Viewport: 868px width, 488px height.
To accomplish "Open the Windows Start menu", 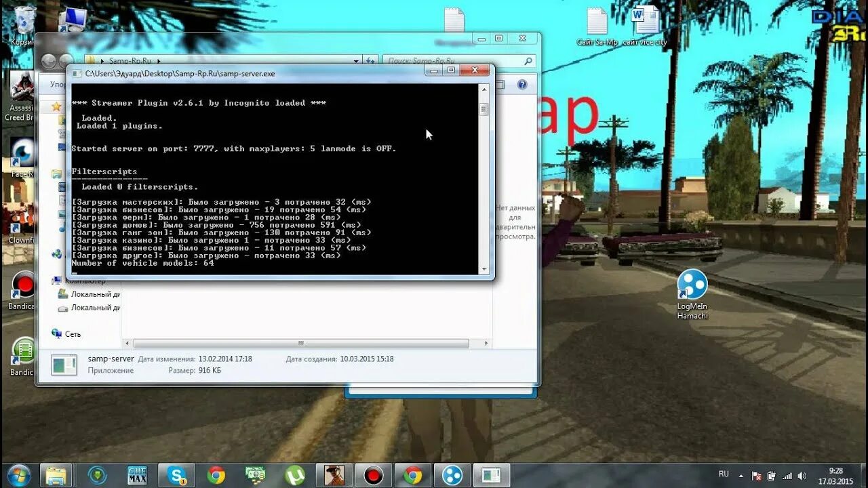I will (18, 474).
